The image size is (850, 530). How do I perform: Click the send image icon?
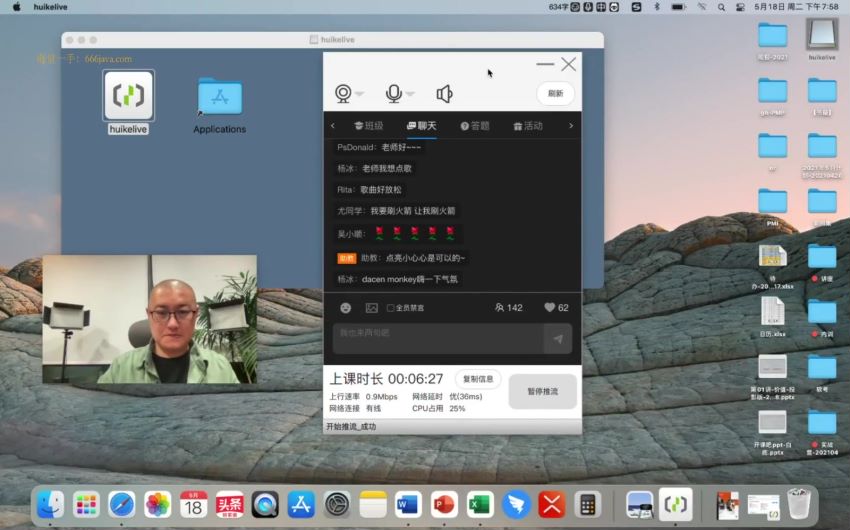click(x=371, y=308)
